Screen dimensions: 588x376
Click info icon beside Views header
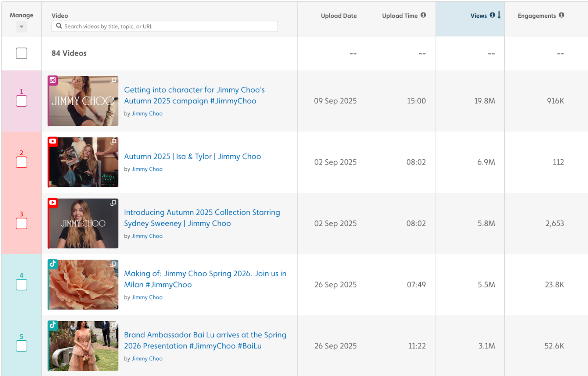[x=492, y=15]
